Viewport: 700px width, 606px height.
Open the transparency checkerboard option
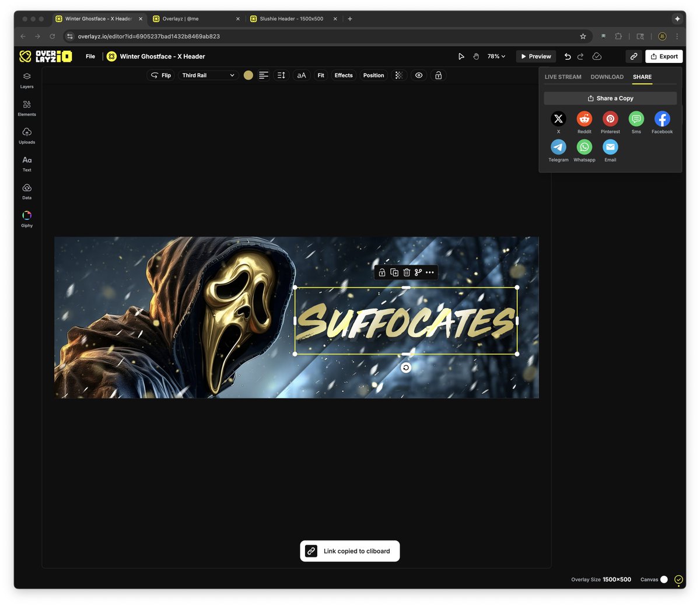coord(399,75)
